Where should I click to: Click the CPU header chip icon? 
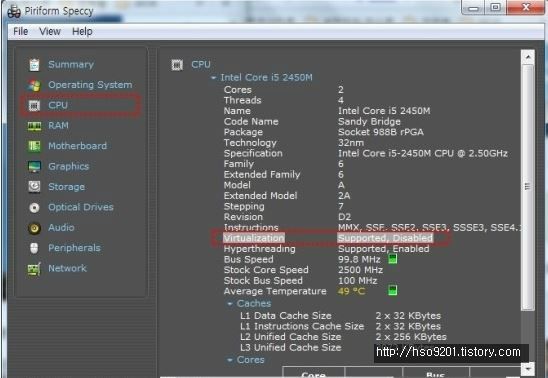point(177,65)
